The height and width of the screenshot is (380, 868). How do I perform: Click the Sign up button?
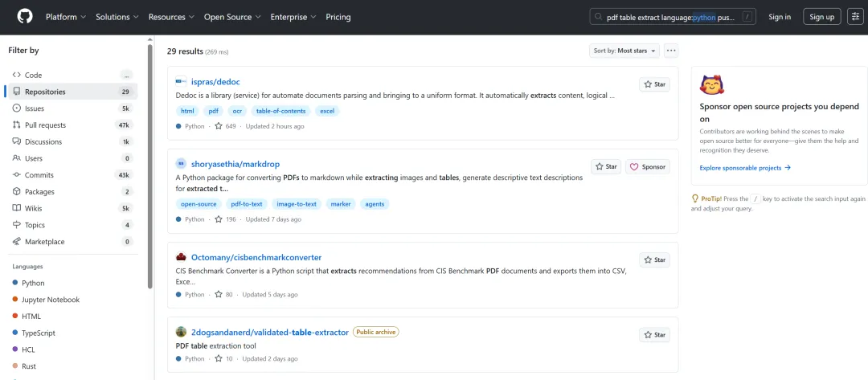pos(821,17)
